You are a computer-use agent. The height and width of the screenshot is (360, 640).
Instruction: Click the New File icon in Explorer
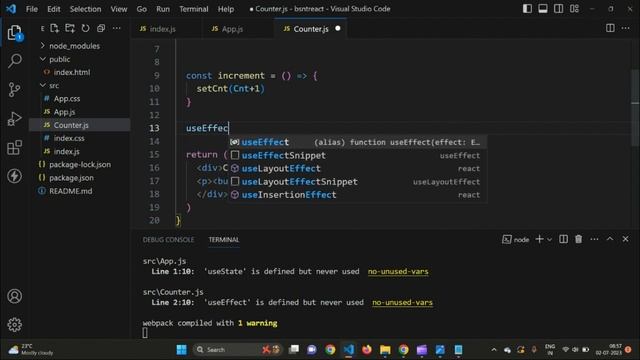tap(54, 28)
